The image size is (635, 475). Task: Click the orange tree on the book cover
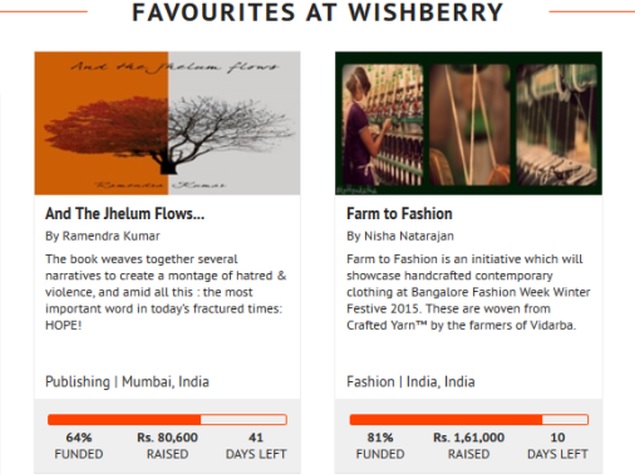click(x=107, y=130)
